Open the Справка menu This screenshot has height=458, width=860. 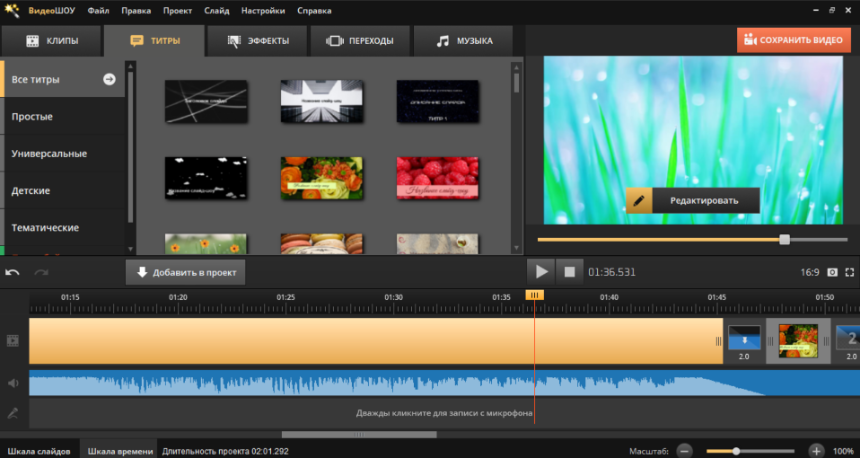click(314, 10)
